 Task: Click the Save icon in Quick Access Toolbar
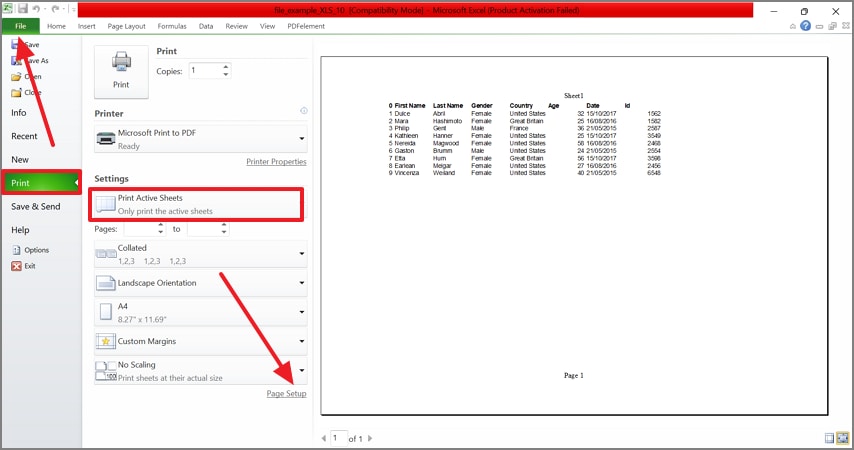23,9
